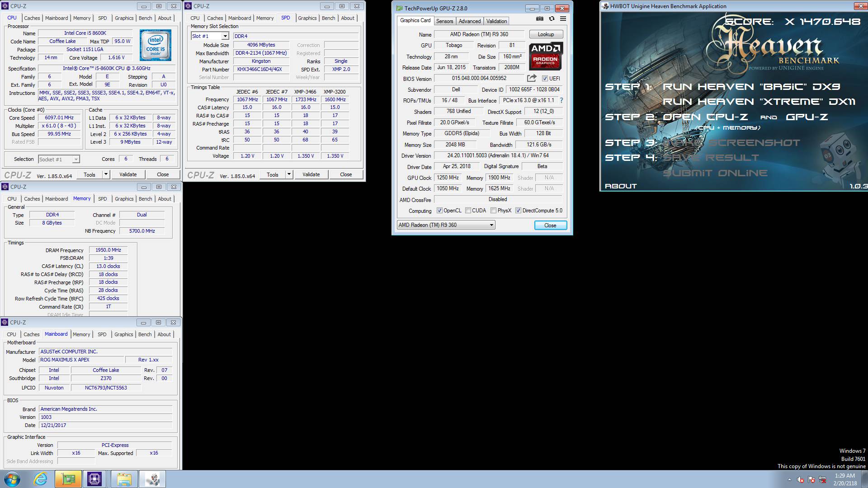This screenshot has height=488, width=868.
Task: Toggle the CUDA checkbox
Action: coord(468,211)
